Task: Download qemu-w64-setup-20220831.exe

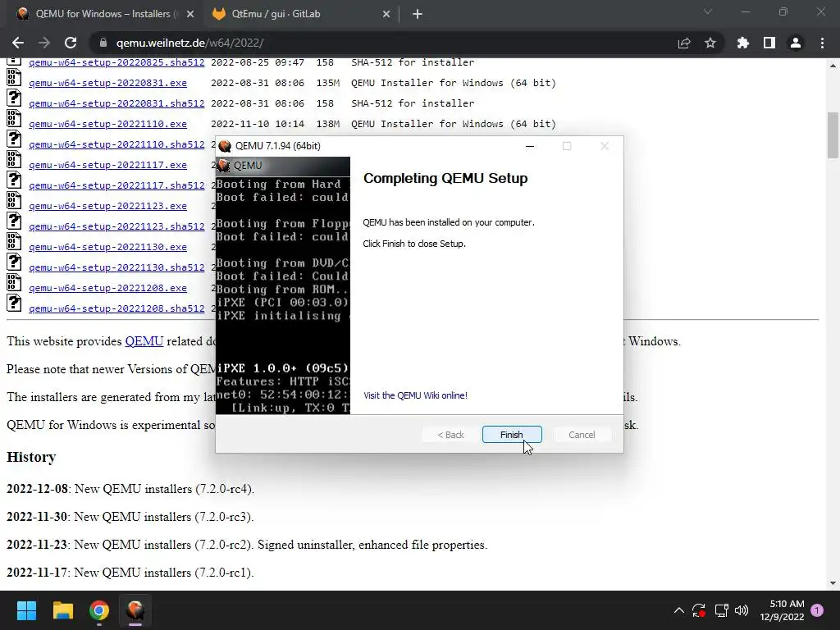Action: [107, 83]
